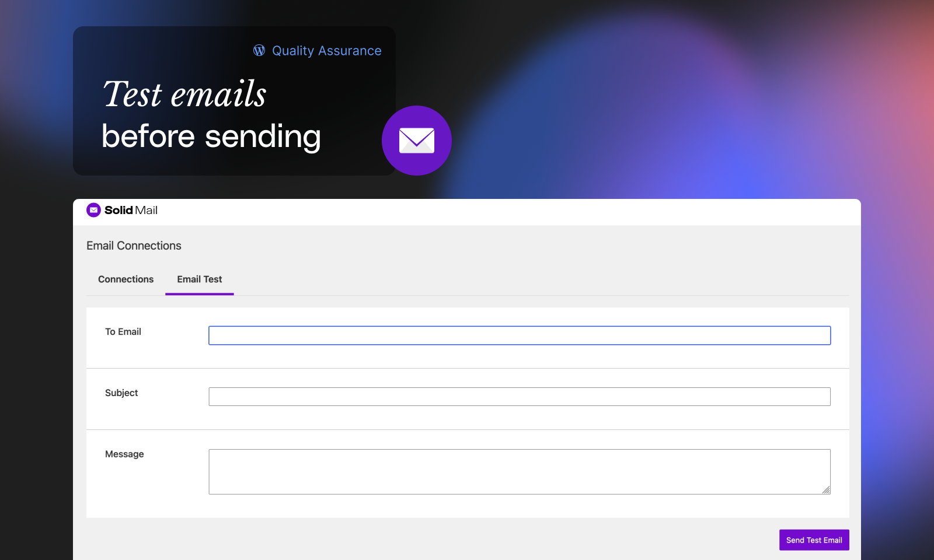Switch to the Connections tab
The height and width of the screenshot is (560, 934).
point(126,279)
